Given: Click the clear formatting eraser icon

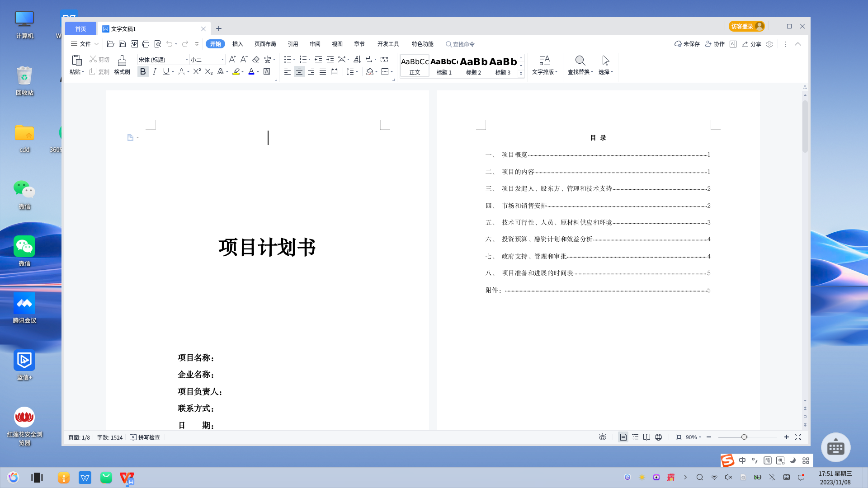Looking at the screenshot, I should (256, 59).
